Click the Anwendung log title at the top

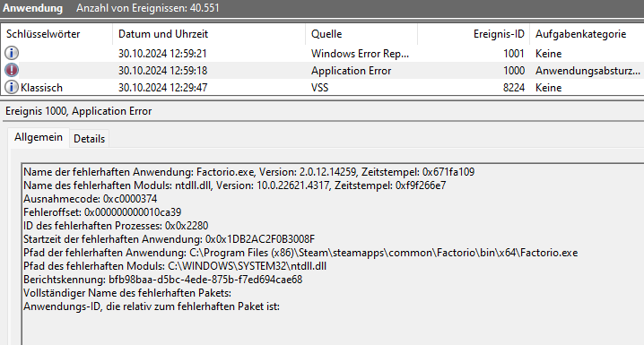(33, 8)
